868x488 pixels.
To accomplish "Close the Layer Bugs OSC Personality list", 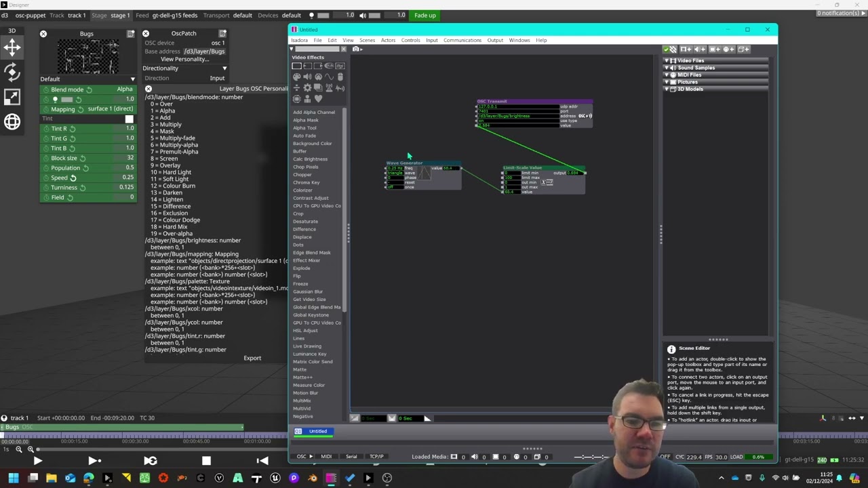I will 149,89.
